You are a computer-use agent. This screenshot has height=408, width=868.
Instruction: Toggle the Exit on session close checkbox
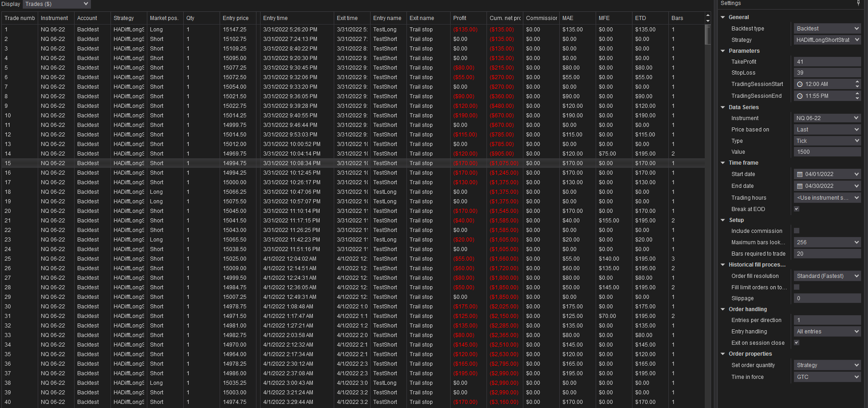pos(797,343)
